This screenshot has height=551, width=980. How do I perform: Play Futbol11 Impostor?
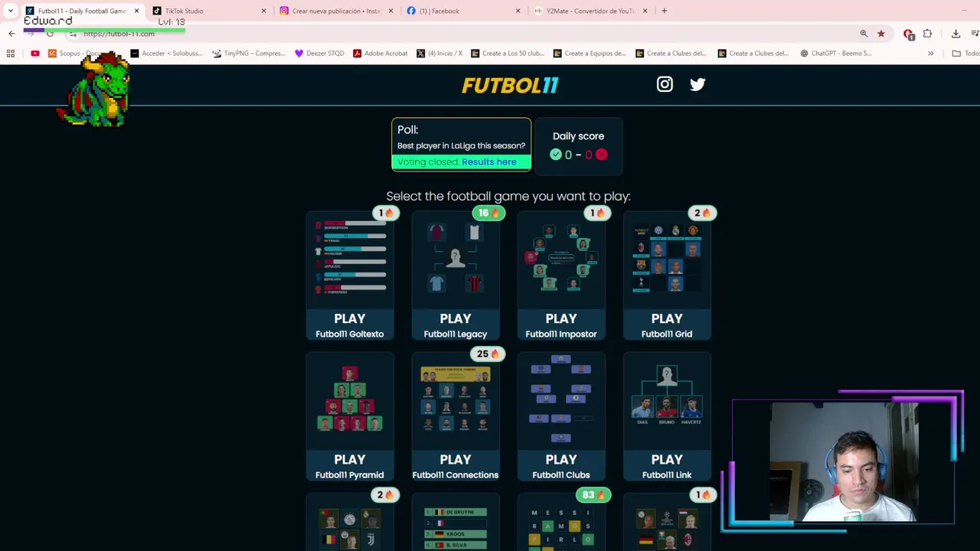click(x=561, y=325)
